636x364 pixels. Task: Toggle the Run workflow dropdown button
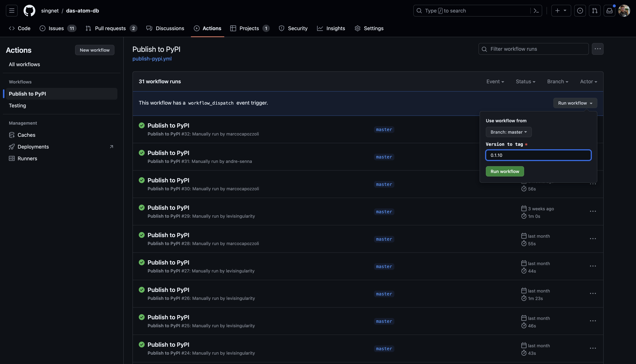pyautogui.click(x=575, y=103)
